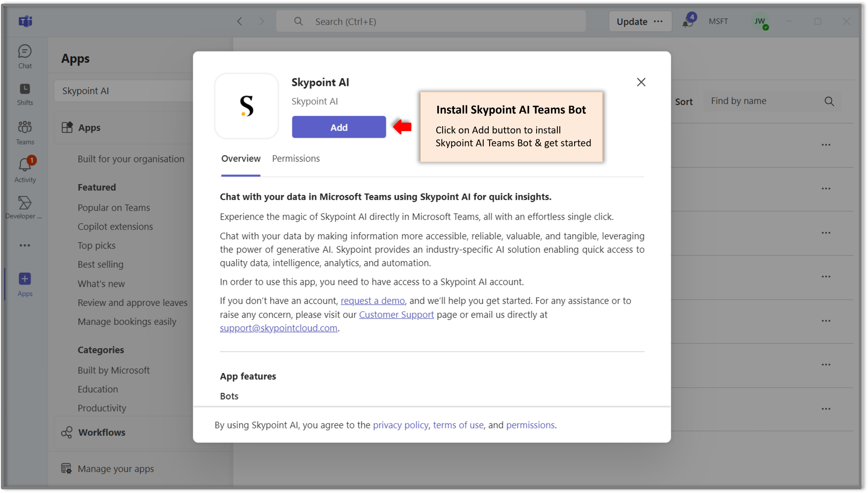This screenshot has width=868, height=493.
Task: Open Sort options in apps list
Action: [684, 102]
